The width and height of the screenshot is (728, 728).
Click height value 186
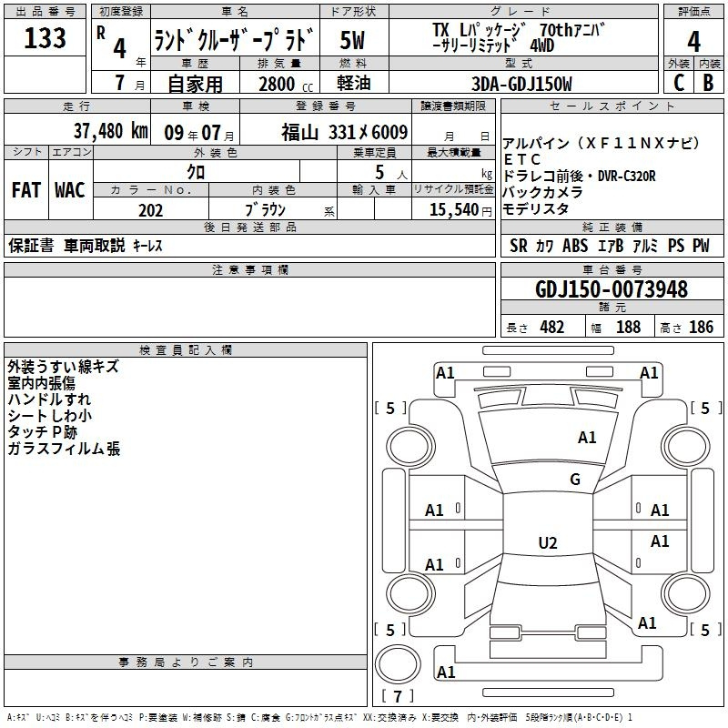coord(701,328)
